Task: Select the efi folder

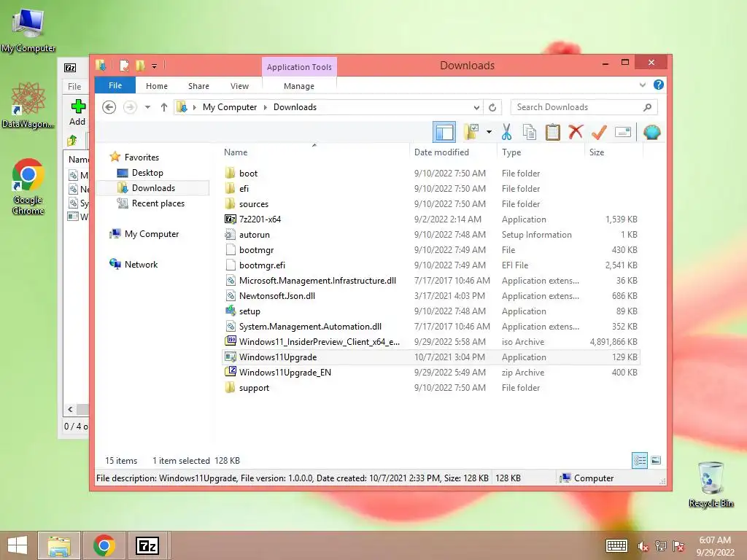Action: pyautogui.click(x=430, y=189)
